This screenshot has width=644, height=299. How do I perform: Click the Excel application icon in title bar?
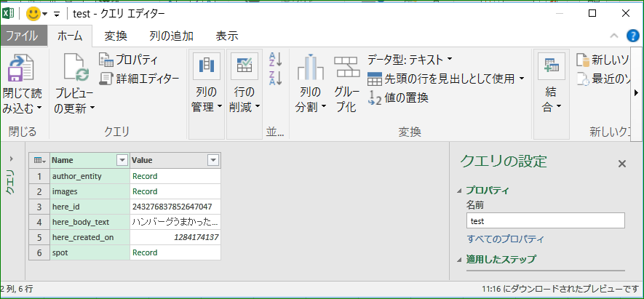[8, 15]
